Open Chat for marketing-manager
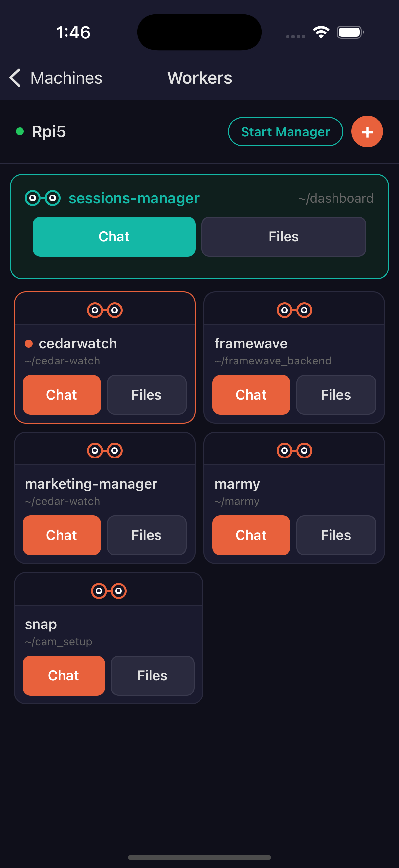This screenshot has width=399, height=868. coord(62,535)
